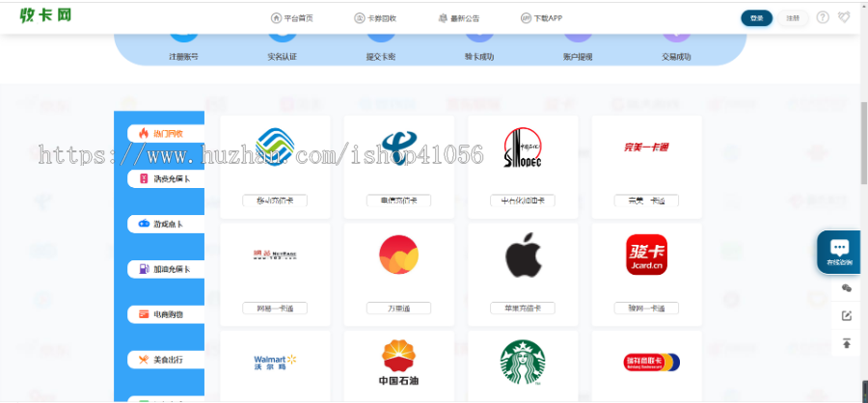The width and height of the screenshot is (868, 403).
Task: Select the 热门回收 sidebar tab
Action: click(x=166, y=133)
